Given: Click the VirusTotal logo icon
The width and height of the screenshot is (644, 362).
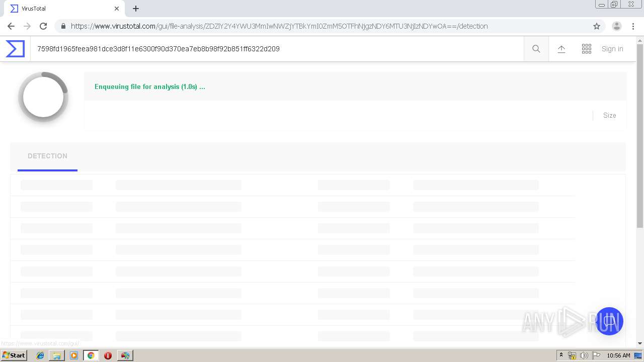Looking at the screenshot, I should 15,49.
